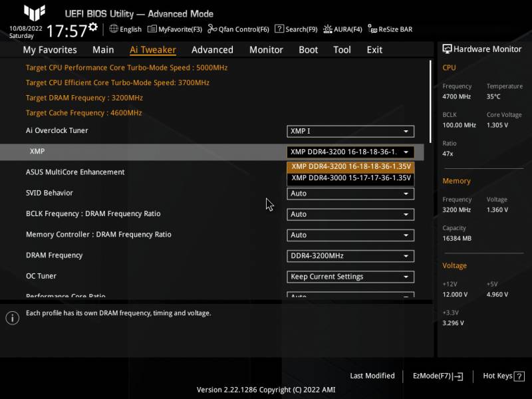Open Qfan Control fan icon
Viewport: 532px width, 399px height.
pyautogui.click(x=212, y=29)
